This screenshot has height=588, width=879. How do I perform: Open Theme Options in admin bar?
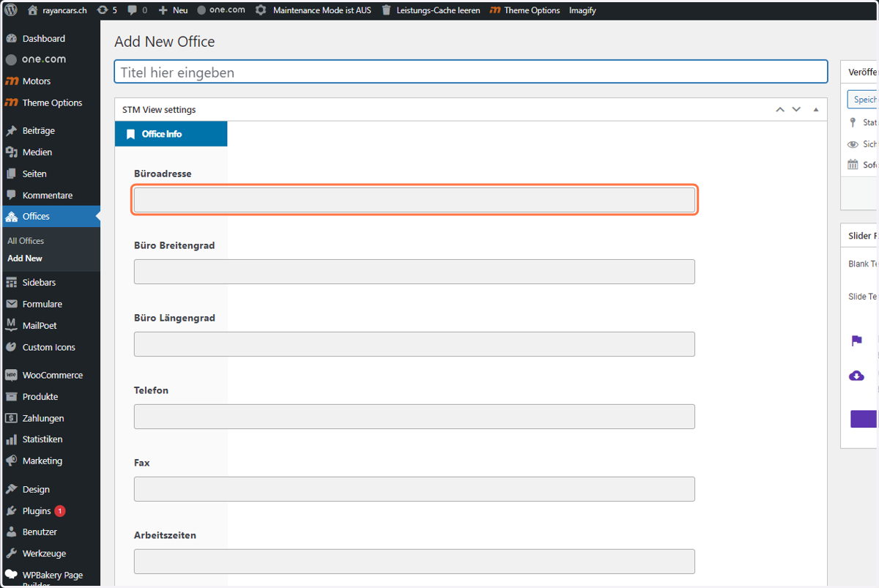point(524,10)
